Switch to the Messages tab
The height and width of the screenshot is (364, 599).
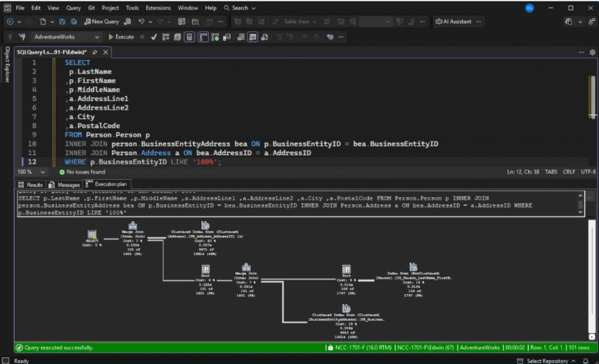tap(64, 184)
